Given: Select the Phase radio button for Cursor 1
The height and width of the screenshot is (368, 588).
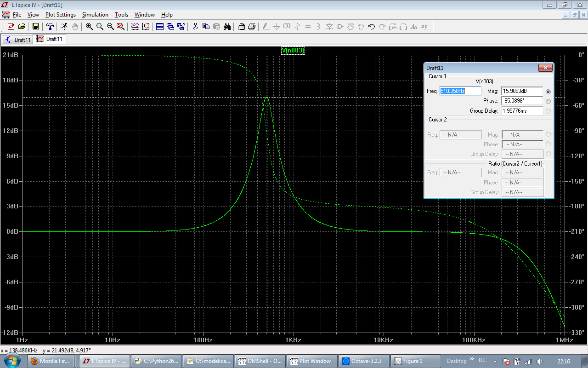Looking at the screenshot, I should tap(548, 101).
